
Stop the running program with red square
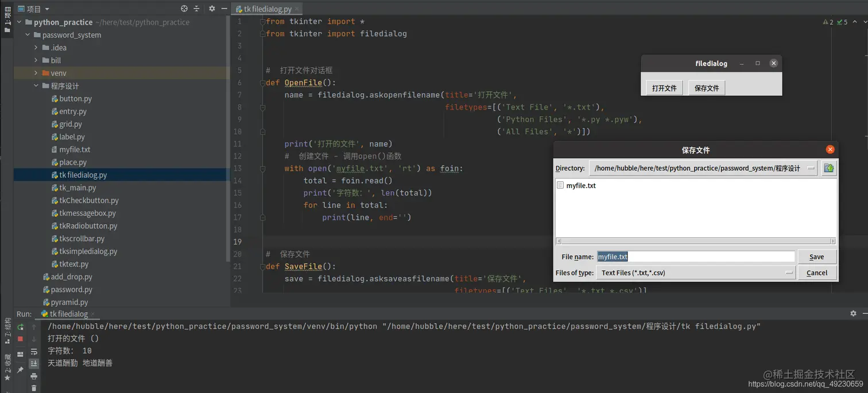point(20,339)
